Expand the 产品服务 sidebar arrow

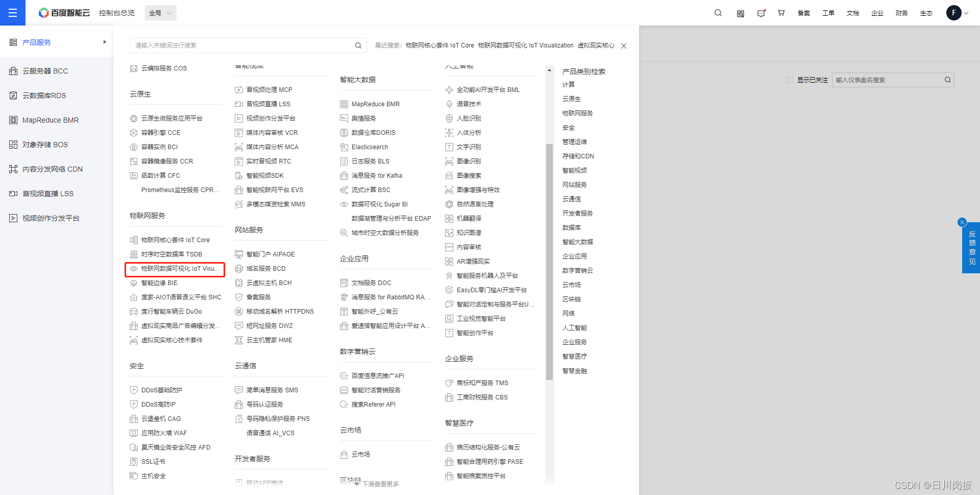[x=105, y=42]
